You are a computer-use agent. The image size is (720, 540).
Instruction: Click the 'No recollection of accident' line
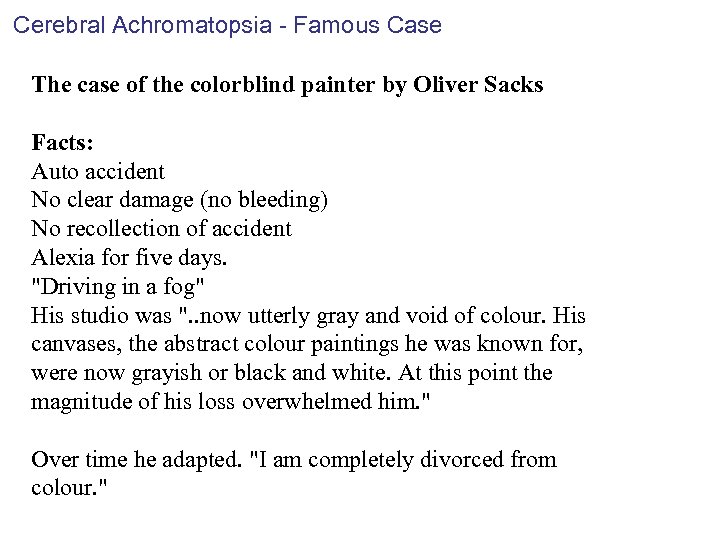click(161, 228)
